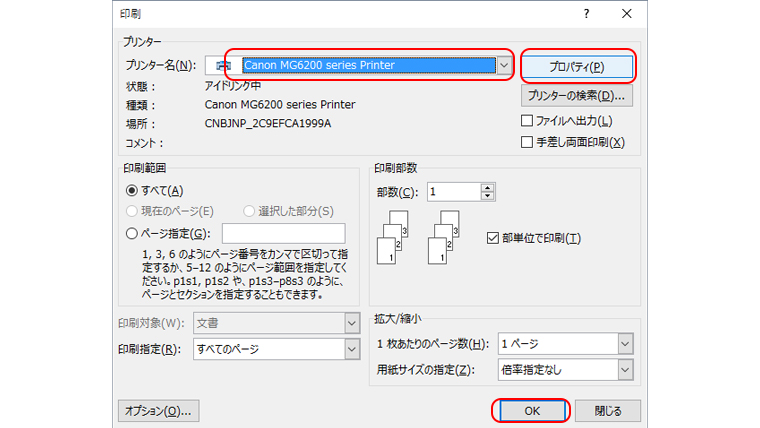Open the オプション button
The height and width of the screenshot is (428, 760).
point(158,410)
